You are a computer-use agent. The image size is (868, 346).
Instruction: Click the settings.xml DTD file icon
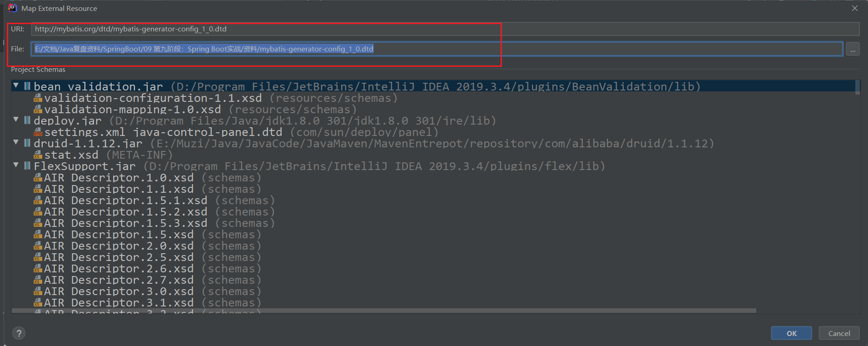(x=38, y=132)
